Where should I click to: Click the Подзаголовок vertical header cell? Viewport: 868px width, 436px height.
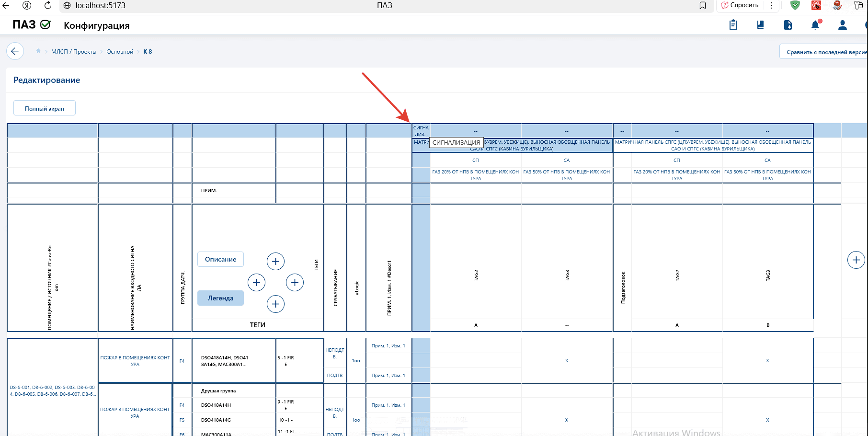tap(623, 287)
